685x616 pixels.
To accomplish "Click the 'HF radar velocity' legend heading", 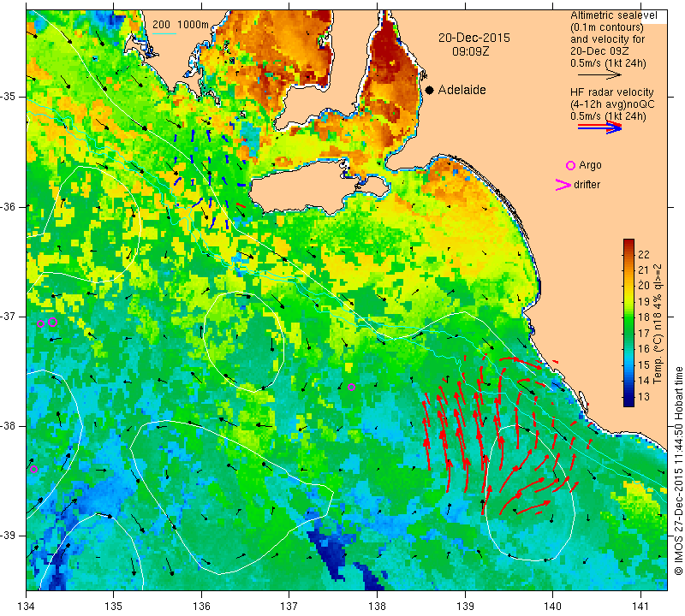I will coord(611,92).
